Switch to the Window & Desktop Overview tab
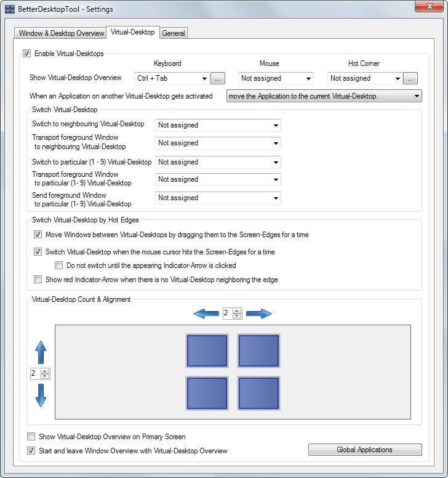Screen dimensions: 448x478 click(x=61, y=33)
